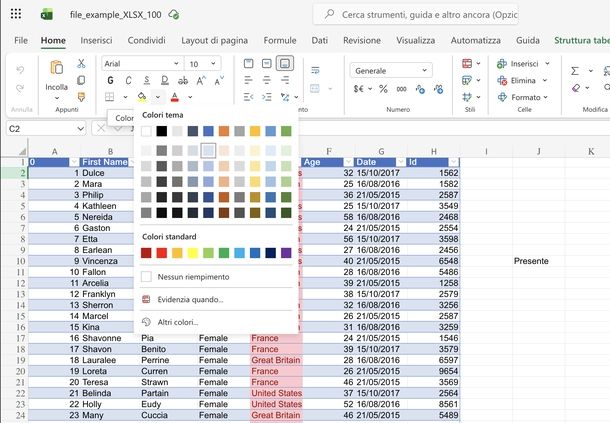Align text to bottom of cell
Image resolution: width=610 pixels, height=423 pixels.
tap(285, 63)
